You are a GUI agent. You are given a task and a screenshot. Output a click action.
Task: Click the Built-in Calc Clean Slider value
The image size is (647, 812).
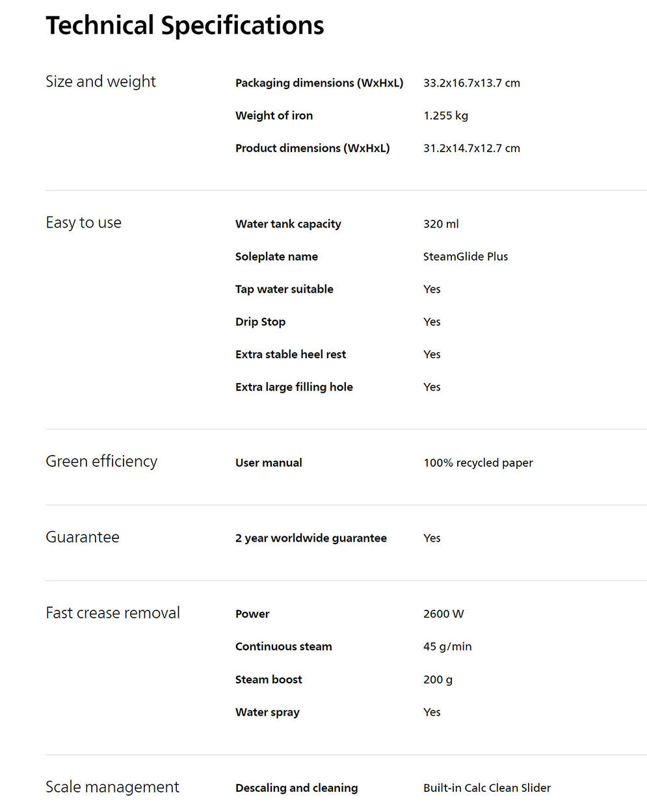tap(487, 788)
